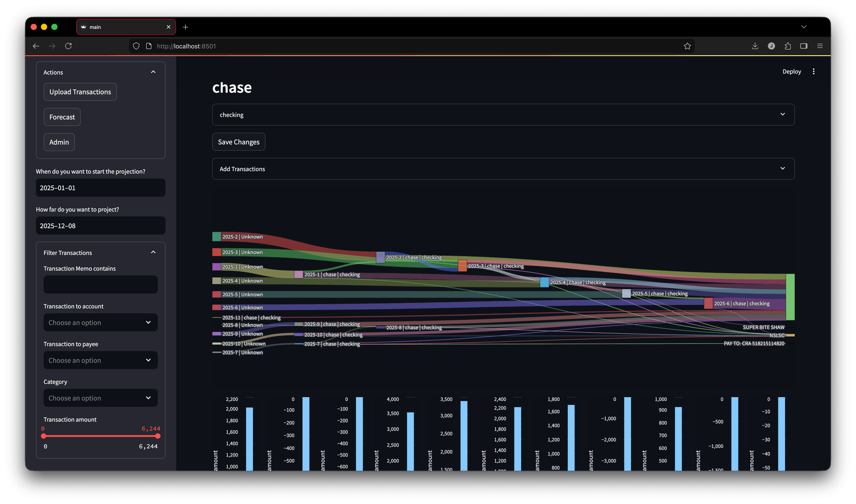Run a Forecast
Screen dimensions: 856x504
tap(62, 117)
